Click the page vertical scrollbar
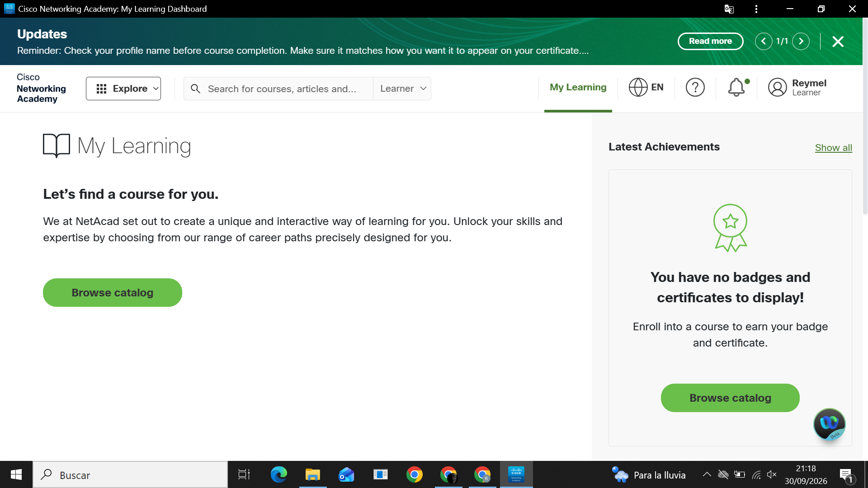The height and width of the screenshot is (488, 868). [x=865, y=116]
